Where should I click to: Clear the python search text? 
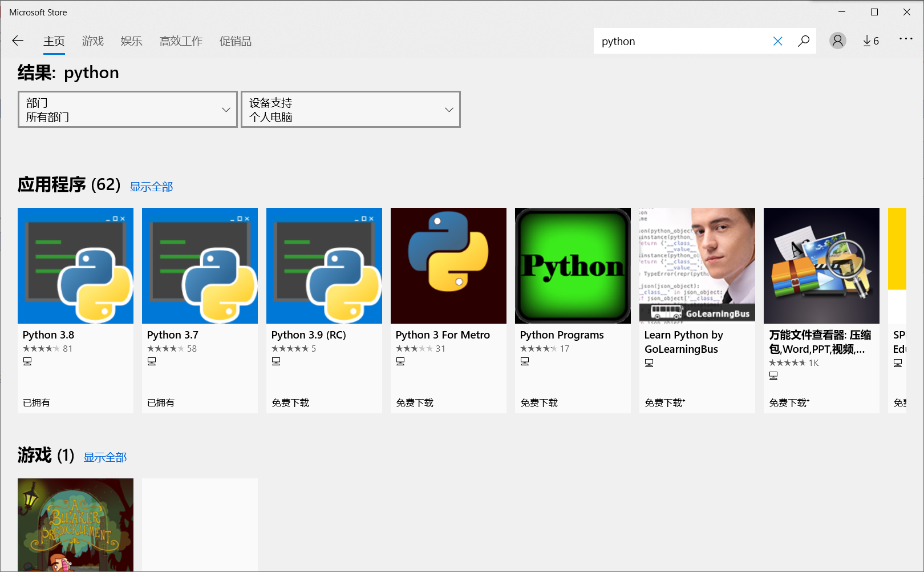[x=777, y=41]
